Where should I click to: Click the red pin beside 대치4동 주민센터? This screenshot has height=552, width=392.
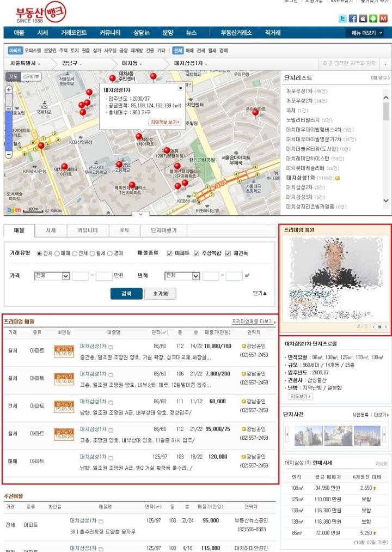click(x=113, y=78)
